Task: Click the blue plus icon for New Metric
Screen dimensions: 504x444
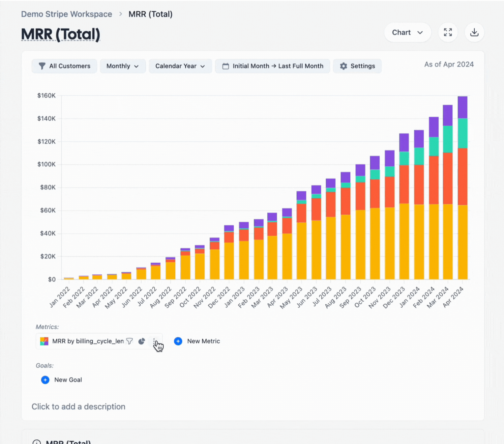Action: (x=178, y=341)
